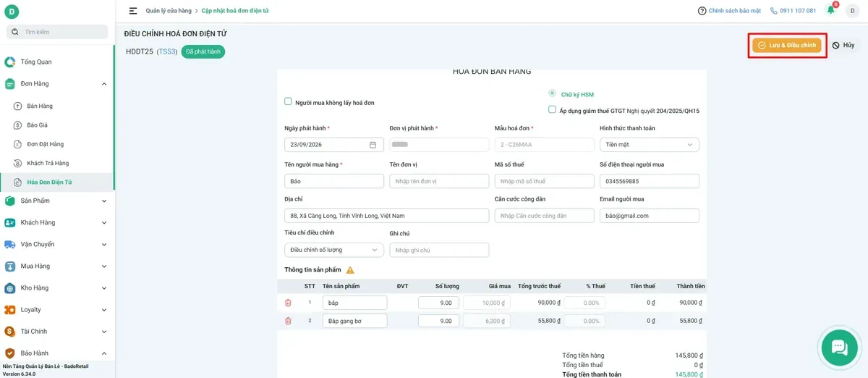
Task: Enable Áp dụng giảm thuế GTGT checkbox
Action: (552, 110)
